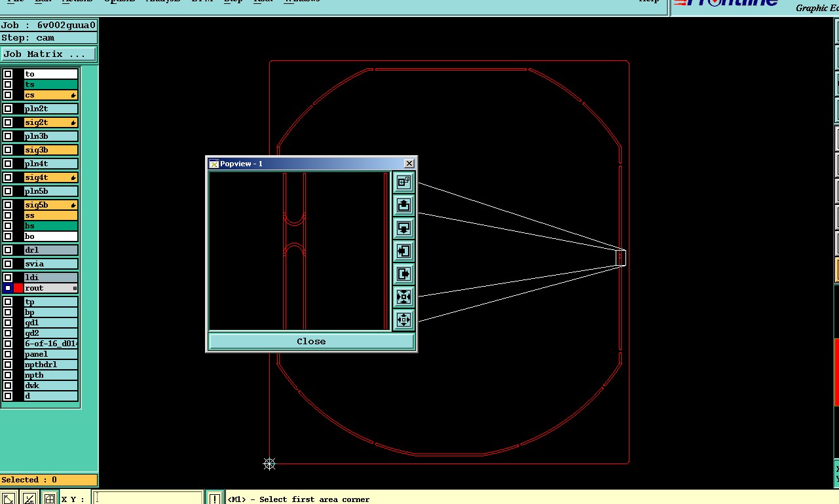Image resolution: width=839 pixels, height=504 pixels.
Task: Toggle the checkbox for layer cs
Action: tap(8, 95)
